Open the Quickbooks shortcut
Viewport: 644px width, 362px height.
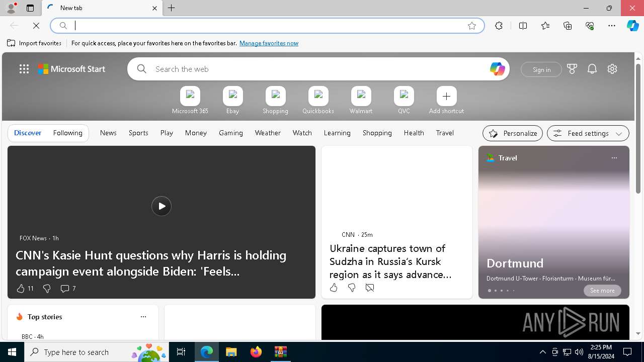point(318,101)
